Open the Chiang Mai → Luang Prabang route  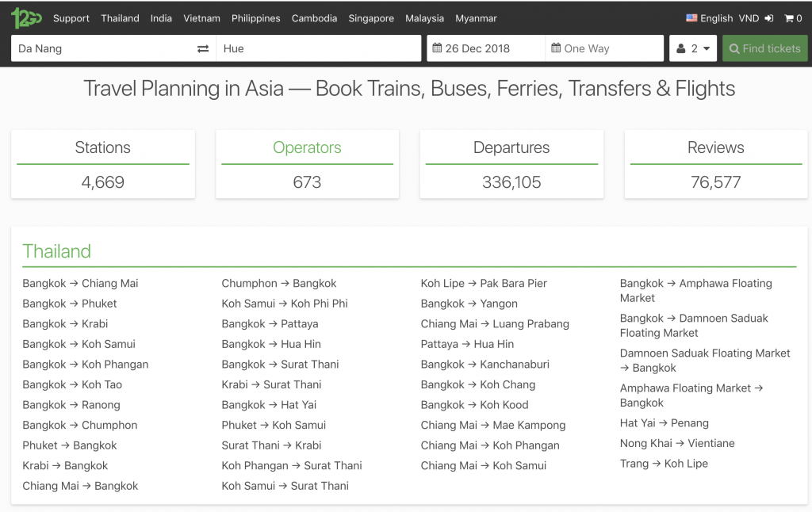[x=495, y=323]
